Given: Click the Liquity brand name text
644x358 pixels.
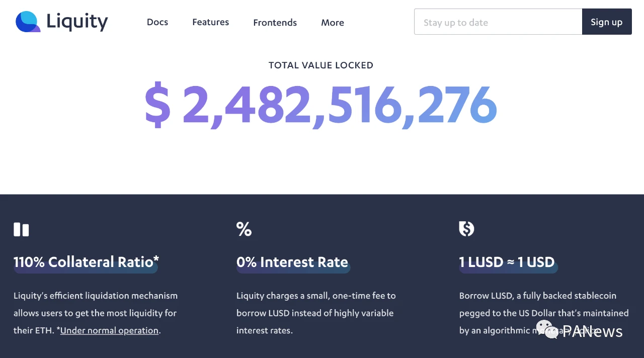Looking at the screenshot, I should (x=77, y=22).
